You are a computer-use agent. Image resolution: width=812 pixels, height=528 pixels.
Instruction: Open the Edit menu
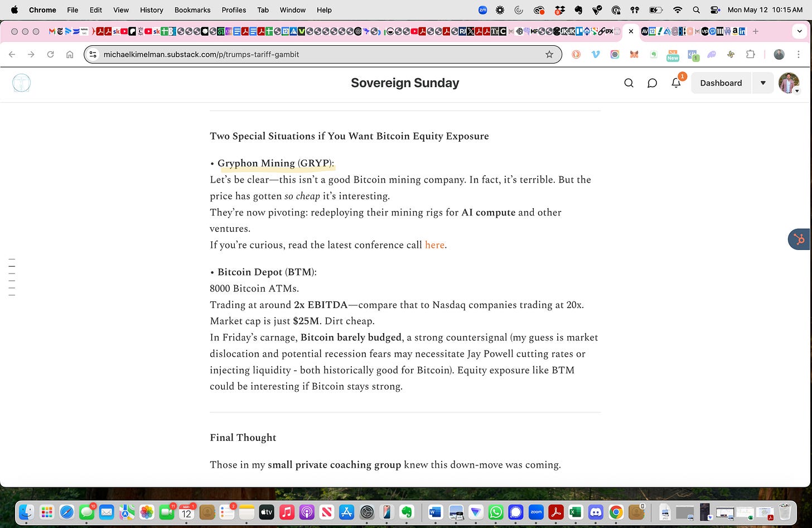(x=95, y=9)
